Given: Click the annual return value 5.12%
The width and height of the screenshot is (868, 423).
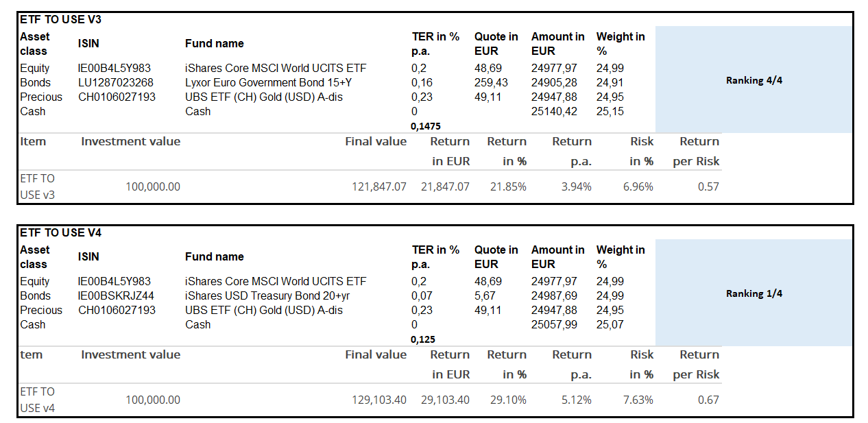Looking at the screenshot, I should [x=576, y=400].
